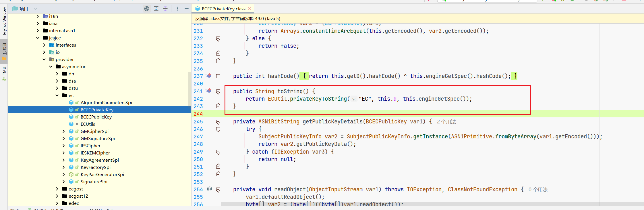The height and width of the screenshot is (210, 644).
Task: Select KeyAgreementSpi class in tree
Action: click(100, 160)
